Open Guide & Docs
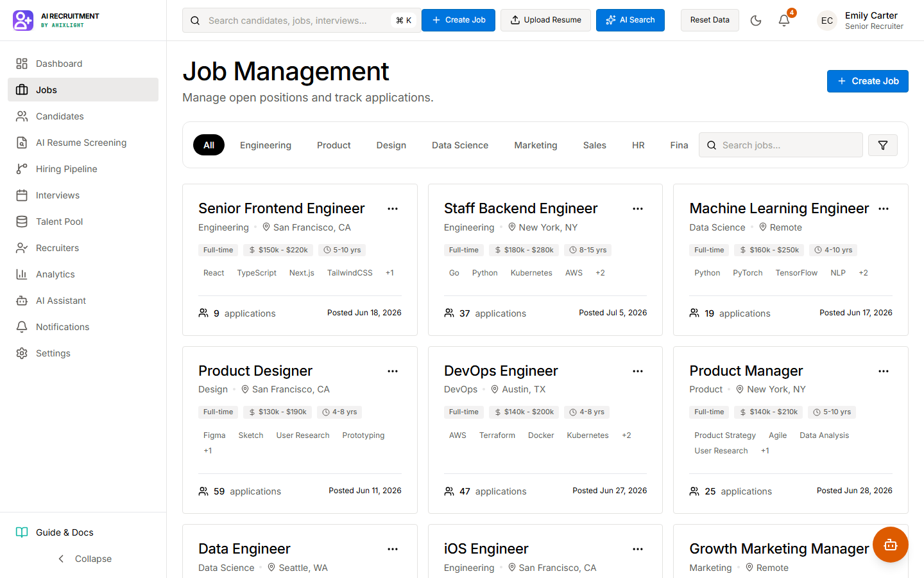Viewport: 924px width, 578px height. tap(83, 532)
